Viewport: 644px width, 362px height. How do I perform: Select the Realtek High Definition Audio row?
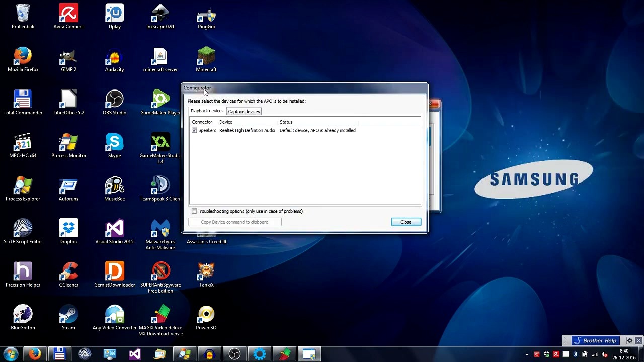[x=247, y=131]
